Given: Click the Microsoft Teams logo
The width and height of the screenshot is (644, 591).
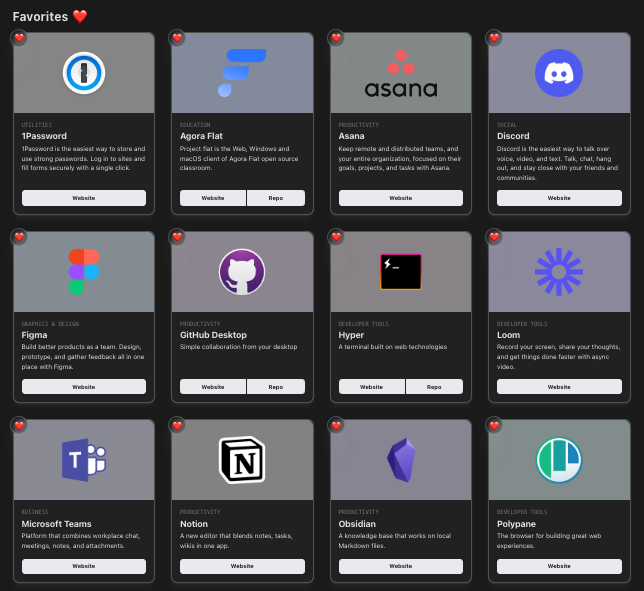Looking at the screenshot, I should pyautogui.click(x=84, y=460).
